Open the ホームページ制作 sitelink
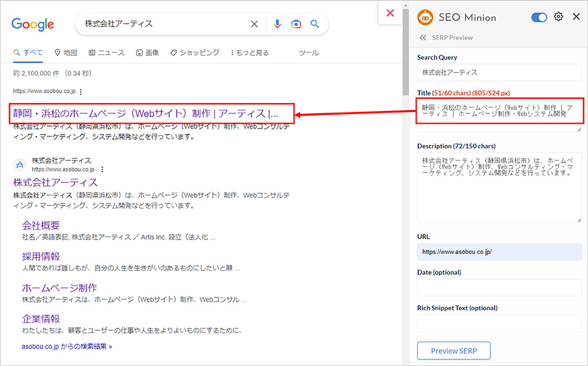The image size is (588, 366). tap(59, 288)
